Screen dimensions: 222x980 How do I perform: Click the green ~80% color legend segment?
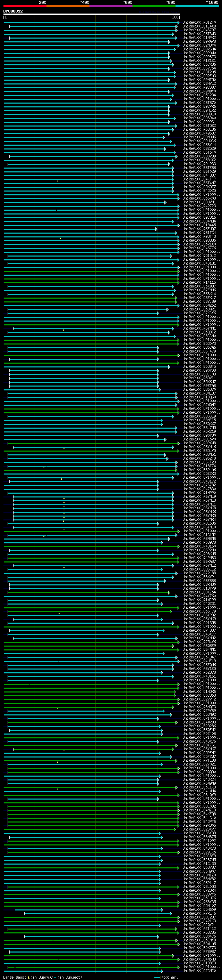pyautogui.click(x=154, y=6)
